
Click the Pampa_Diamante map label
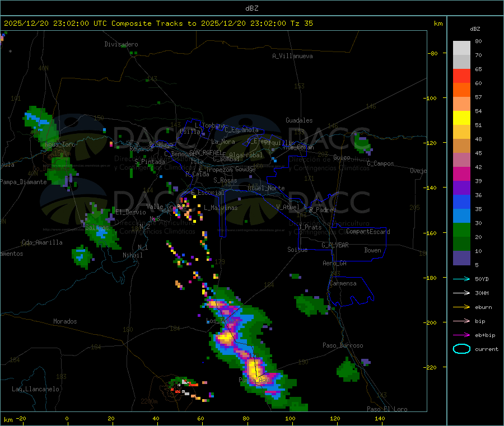coord(24,182)
